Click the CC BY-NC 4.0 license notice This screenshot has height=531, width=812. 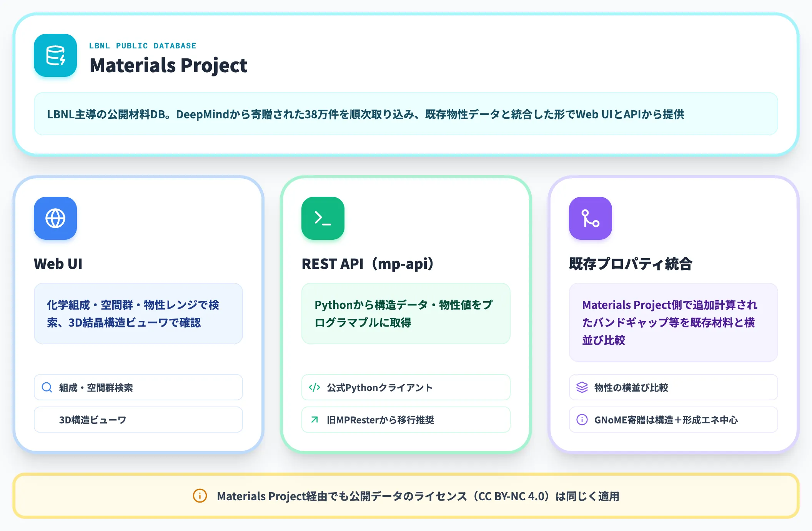[x=406, y=496]
